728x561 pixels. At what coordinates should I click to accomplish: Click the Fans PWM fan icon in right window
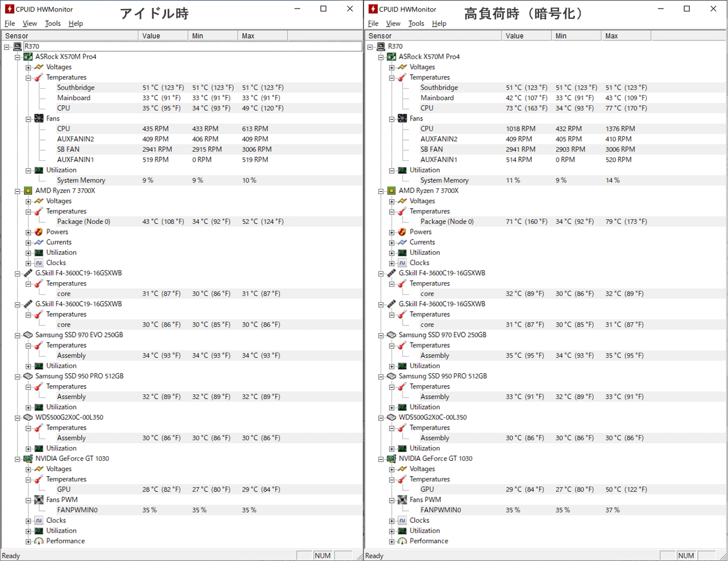coord(402,500)
